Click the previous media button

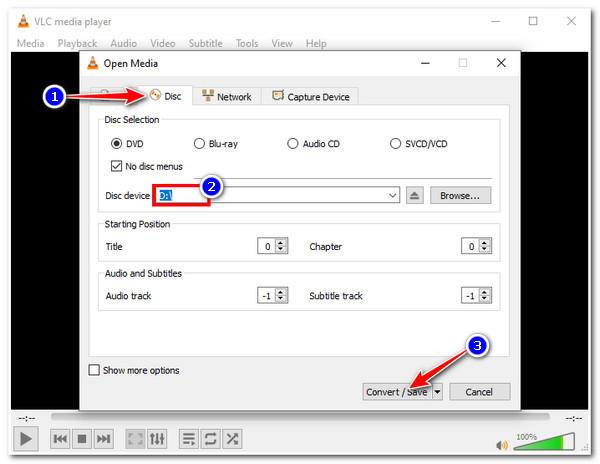60,438
